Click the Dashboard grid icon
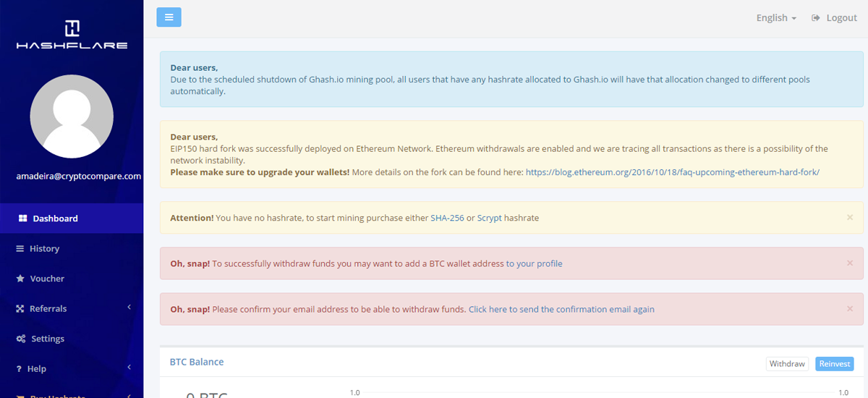Viewport: 868px width, 398px height. pyautogui.click(x=22, y=219)
